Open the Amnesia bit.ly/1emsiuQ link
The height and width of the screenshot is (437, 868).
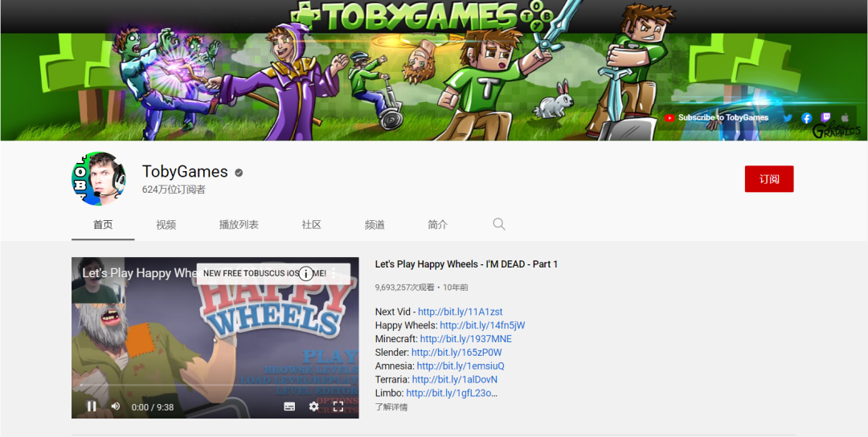(461, 366)
